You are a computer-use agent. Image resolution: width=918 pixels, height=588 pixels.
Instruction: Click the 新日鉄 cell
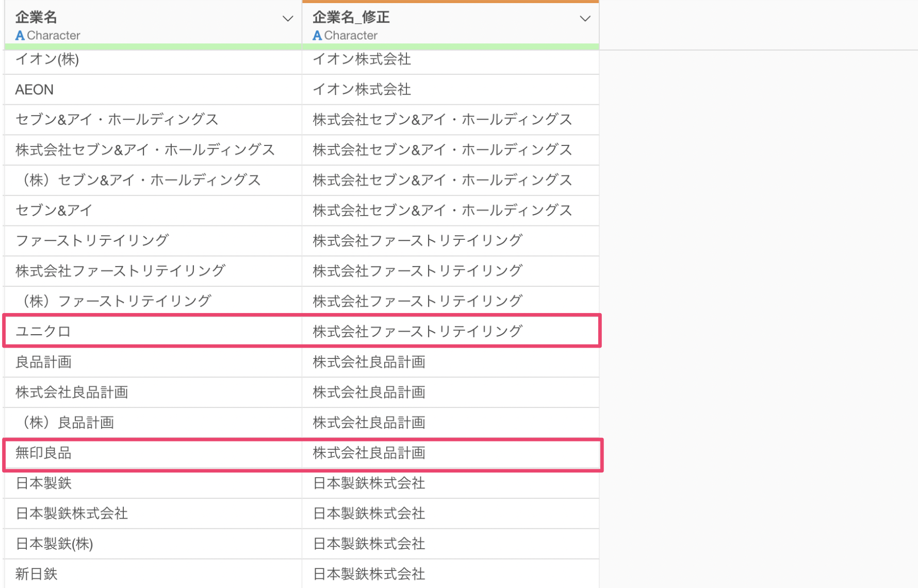click(36, 574)
